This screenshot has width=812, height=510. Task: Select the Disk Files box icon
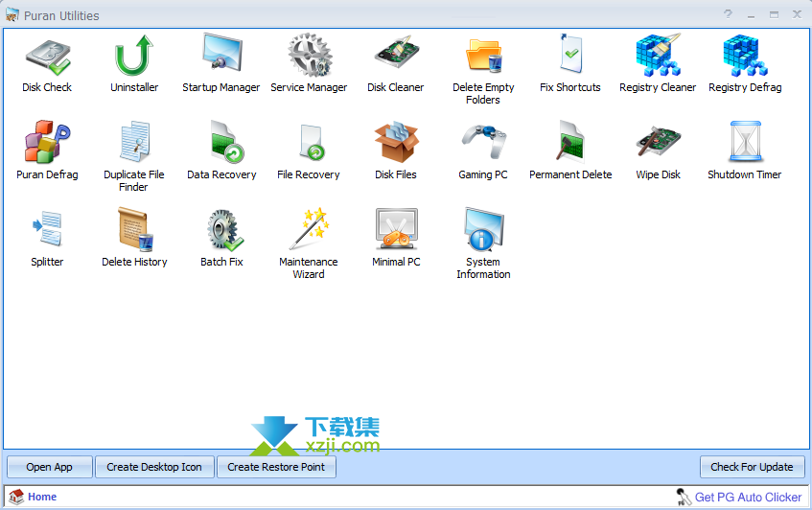pos(396,143)
